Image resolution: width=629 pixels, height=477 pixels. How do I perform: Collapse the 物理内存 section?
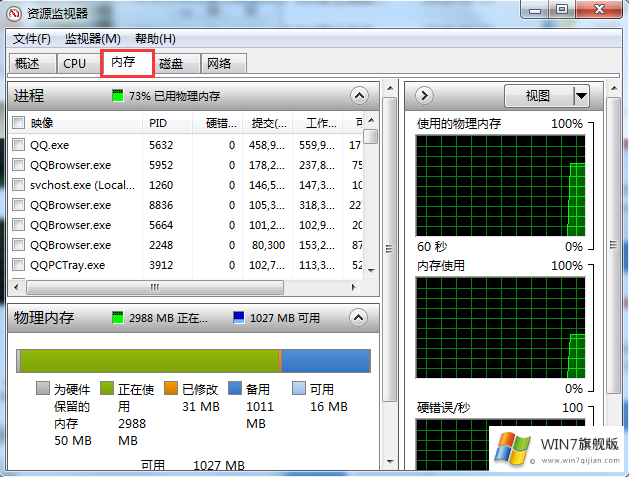tap(358, 318)
